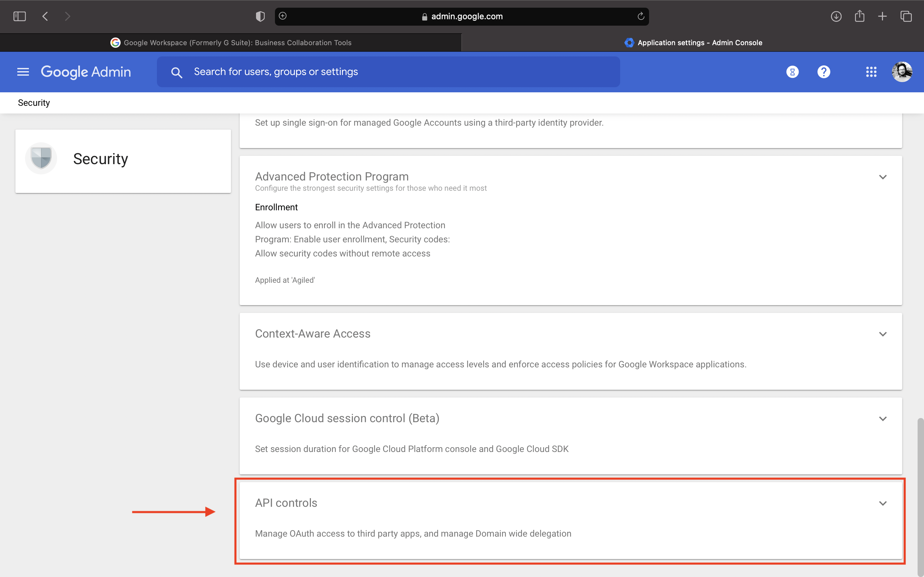
Task: Expand the Context-Aware Access chevron
Action: point(883,334)
